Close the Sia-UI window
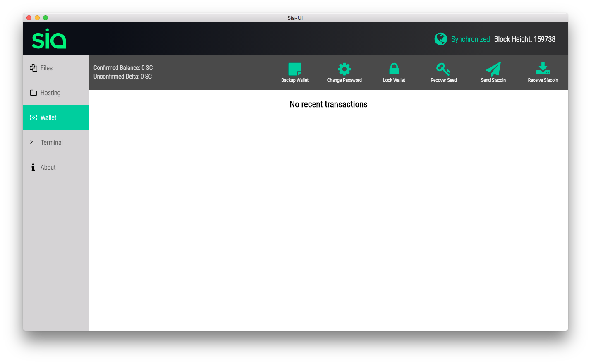Screen dimensions: 591x364 point(29,18)
